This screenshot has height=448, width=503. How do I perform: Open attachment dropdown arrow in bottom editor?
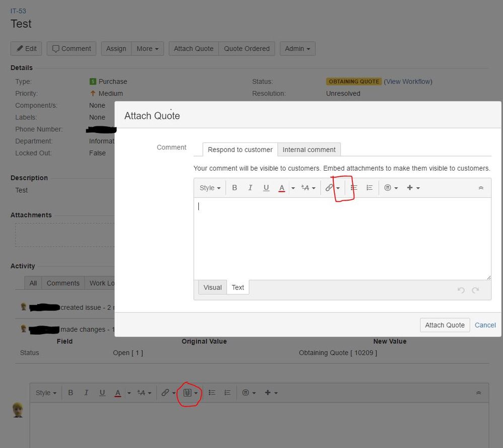click(x=196, y=393)
